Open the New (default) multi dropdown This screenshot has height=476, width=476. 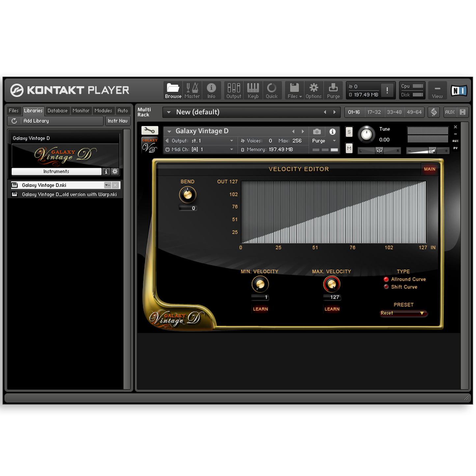(x=169, y=112)
